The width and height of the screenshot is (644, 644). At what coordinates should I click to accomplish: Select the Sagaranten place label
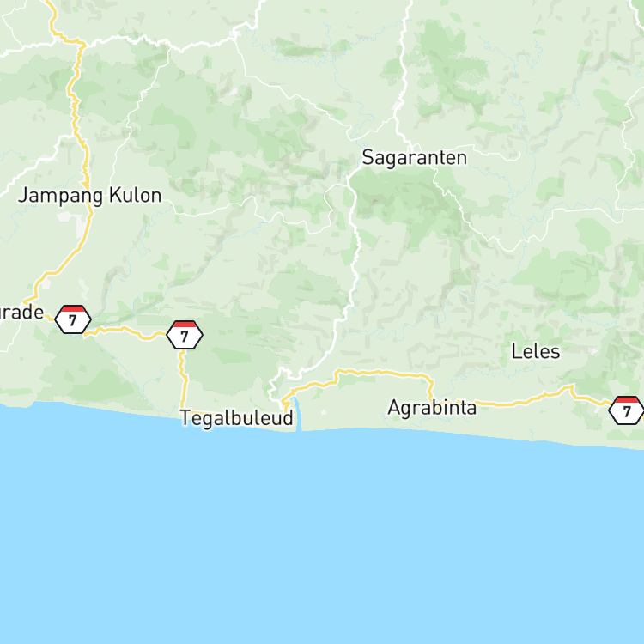pyautogui.click(x=415, y=158)
